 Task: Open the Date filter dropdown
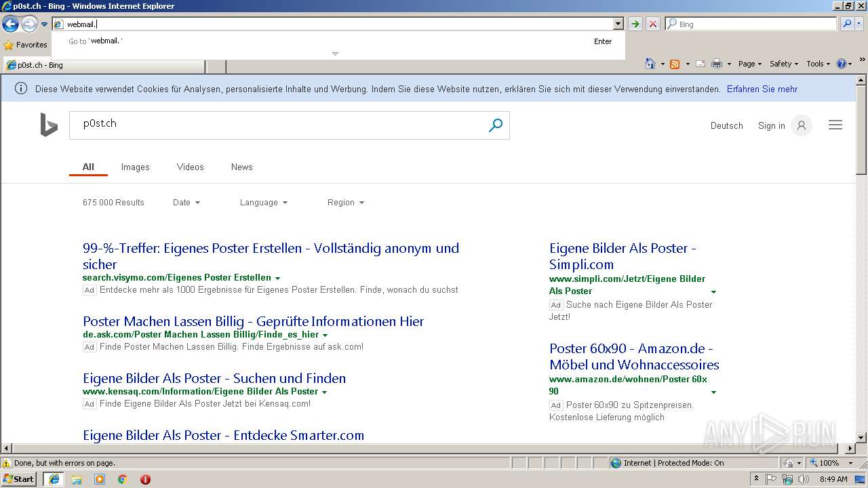[186, 202]
